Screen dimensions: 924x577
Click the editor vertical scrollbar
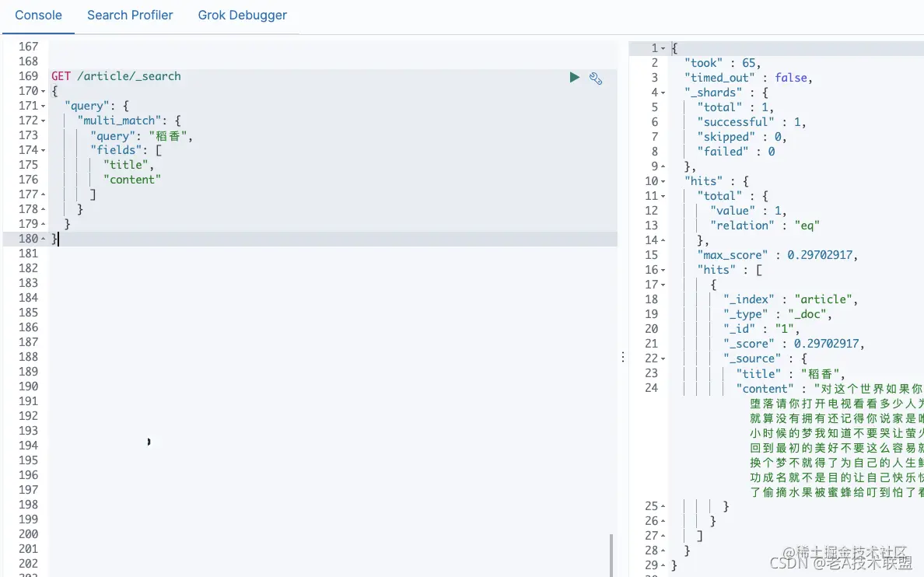tap(611, 555)
